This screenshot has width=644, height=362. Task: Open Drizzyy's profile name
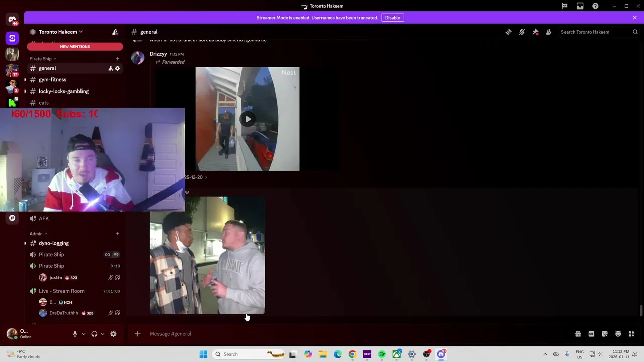(158, 54)
